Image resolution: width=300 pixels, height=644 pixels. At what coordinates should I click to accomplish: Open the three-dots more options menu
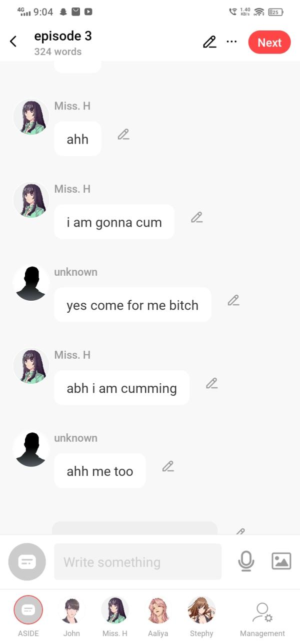click(231, 42)
